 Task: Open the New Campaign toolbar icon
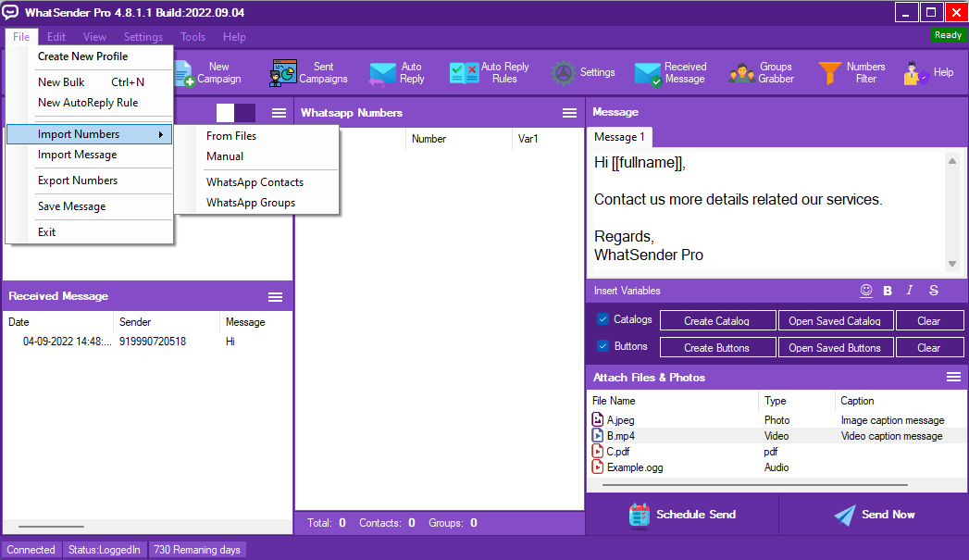pyautogui.click(x=207, y=73)
